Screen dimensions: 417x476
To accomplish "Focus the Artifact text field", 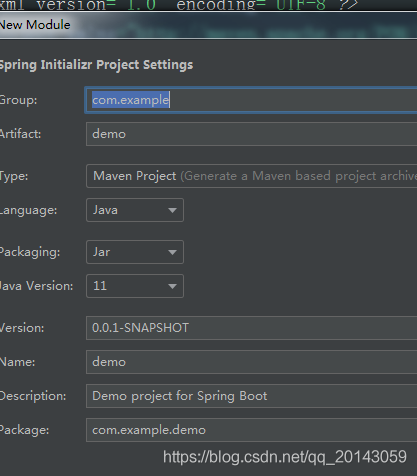I will (251, 134).
